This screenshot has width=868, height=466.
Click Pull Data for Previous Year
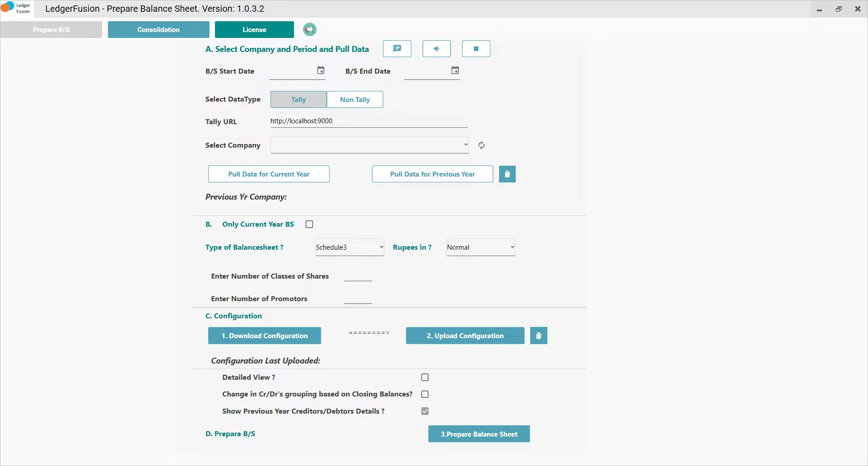[x=432, y=174]
